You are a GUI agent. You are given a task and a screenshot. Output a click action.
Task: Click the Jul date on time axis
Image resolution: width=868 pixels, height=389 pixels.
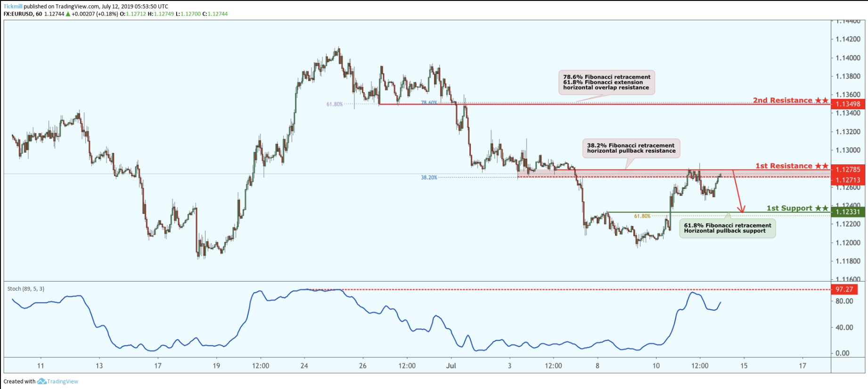click(451, 366)
